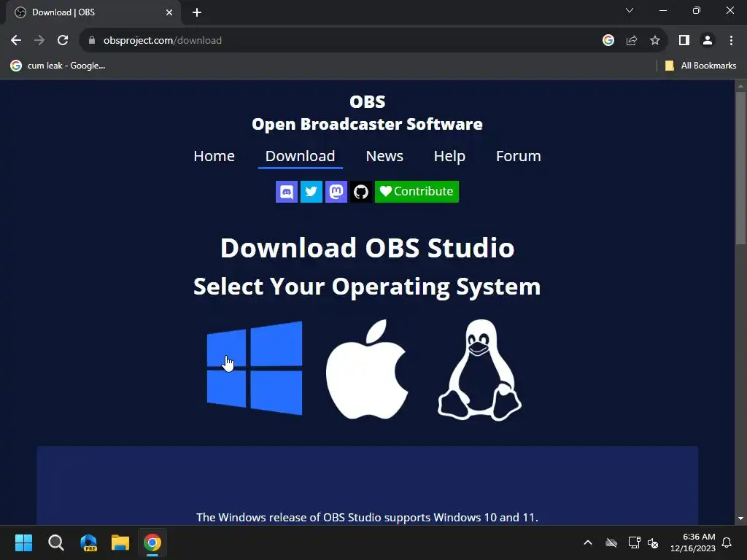Expand the tab search dropdown arrow
The width and height of the screenshot is (747, 560).
(x=630, y=10)
